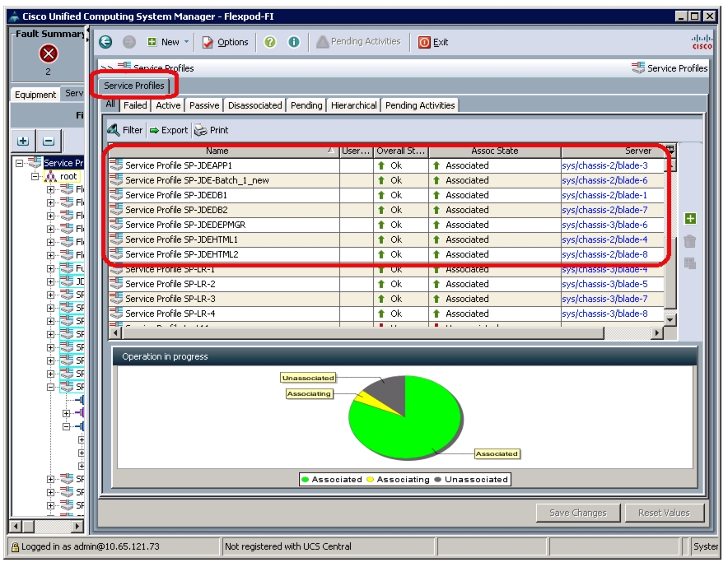Follow the sys/chassis-3/blade-6 server link

pos(604,225)
